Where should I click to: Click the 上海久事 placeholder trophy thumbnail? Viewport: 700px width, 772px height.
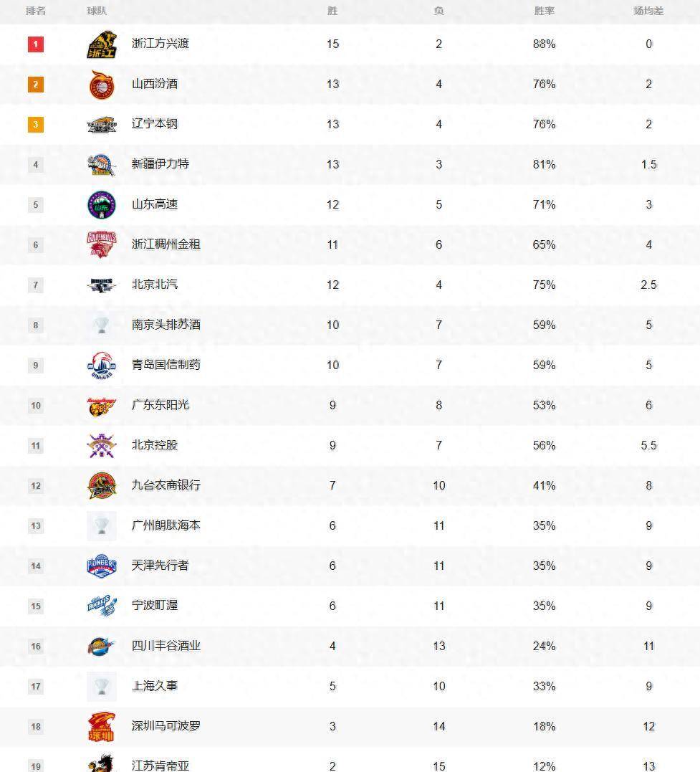[102, 686]
